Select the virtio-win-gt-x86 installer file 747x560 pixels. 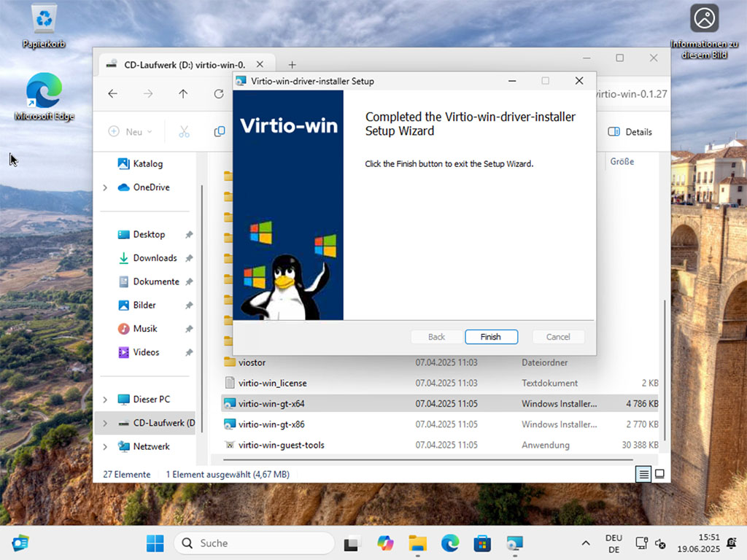(440, 424)
